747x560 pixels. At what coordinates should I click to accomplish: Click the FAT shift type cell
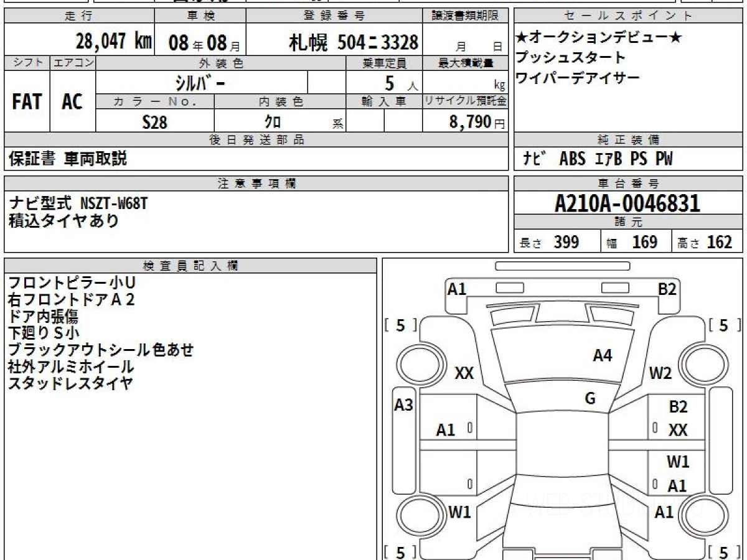pyautogui.click(x=27, y=102)
